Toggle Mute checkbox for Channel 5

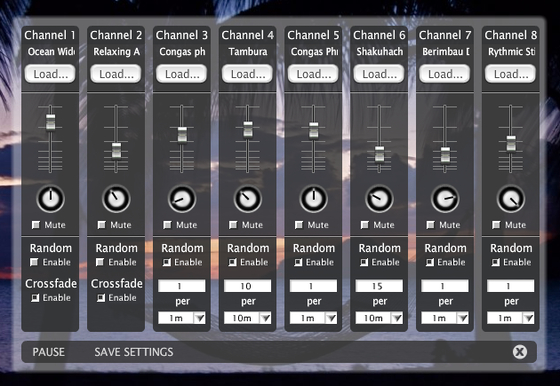coord(299,225)
